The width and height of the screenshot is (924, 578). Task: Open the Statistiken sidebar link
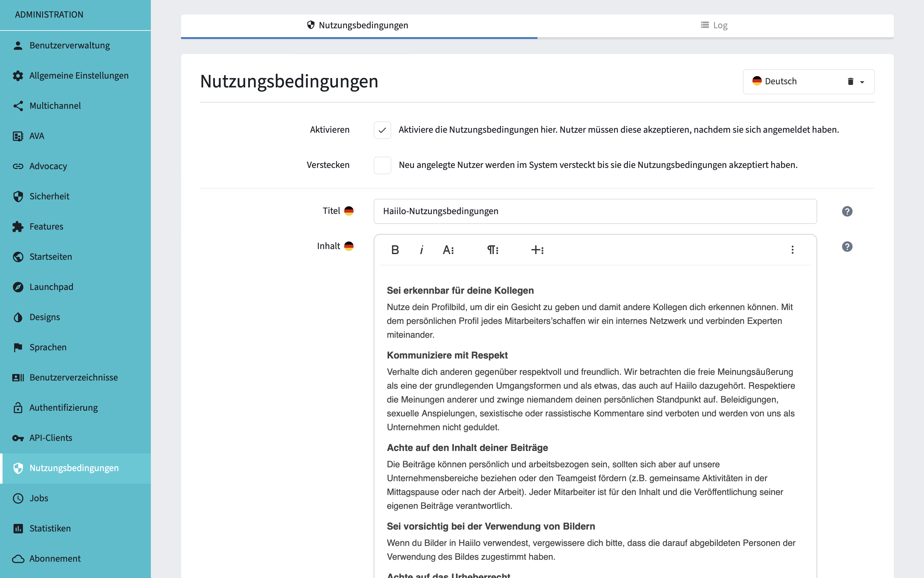coord(75,529)
